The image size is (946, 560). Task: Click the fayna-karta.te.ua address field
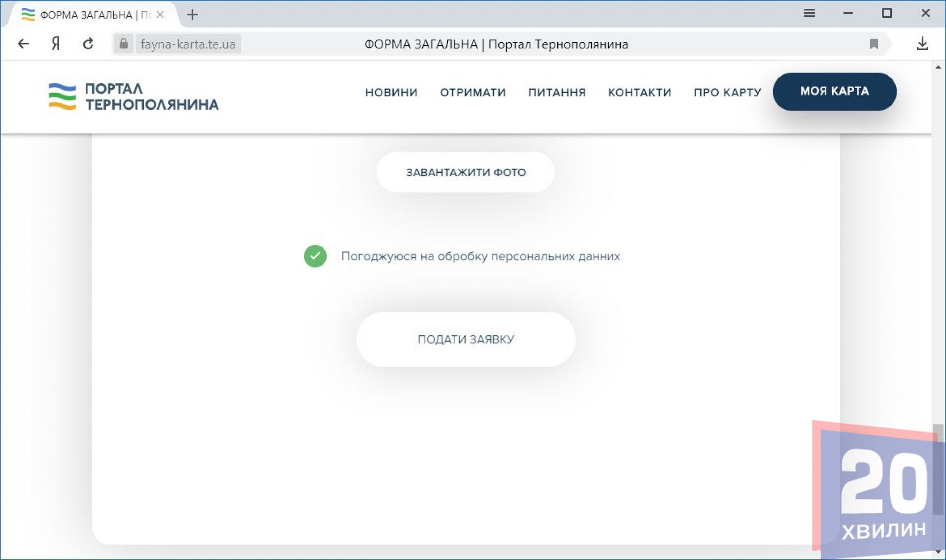click(188, 44)
